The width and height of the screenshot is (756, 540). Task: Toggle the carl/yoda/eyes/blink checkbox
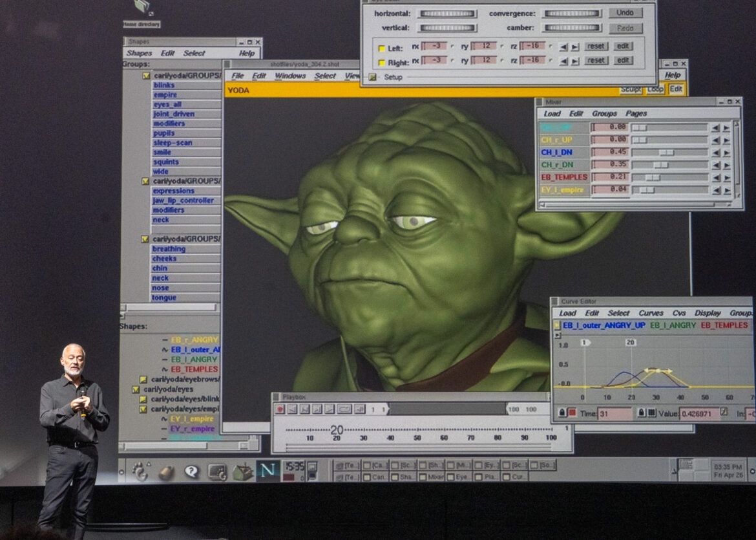click(x=143, y=399)
